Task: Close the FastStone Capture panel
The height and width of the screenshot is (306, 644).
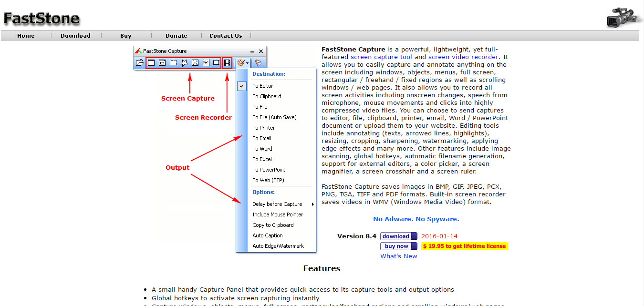Action: (261, 51)
